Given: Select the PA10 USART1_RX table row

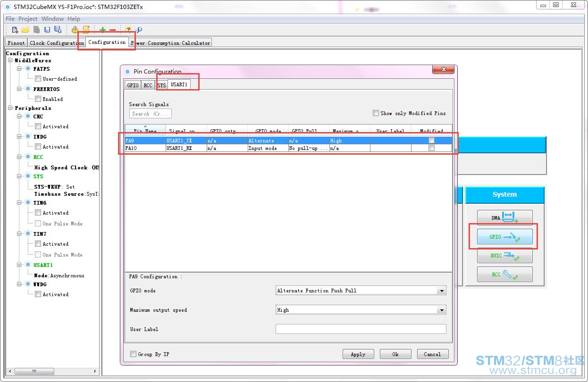Looking at the screenshot, I should pyautogui.click(x=288, y=148).
